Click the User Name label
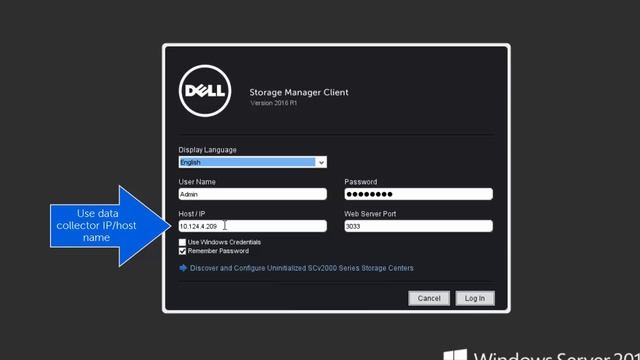This screenshot has height=360, width=640. coord(197,182)
